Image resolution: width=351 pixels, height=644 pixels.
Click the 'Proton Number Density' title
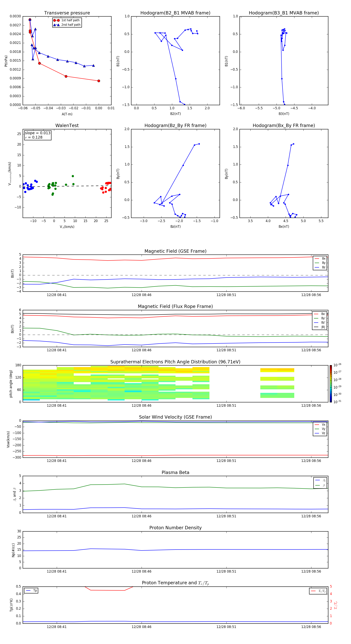pyautogui.click(x=175, y=528)
